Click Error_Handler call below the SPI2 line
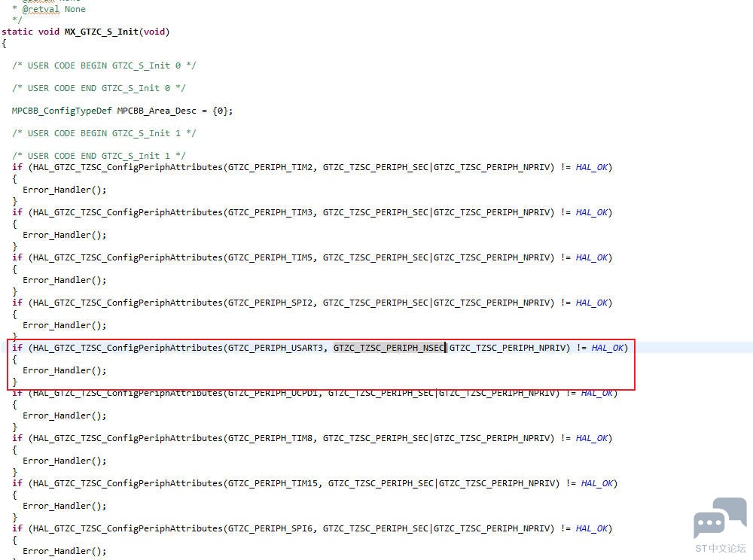 pos(64,325)
